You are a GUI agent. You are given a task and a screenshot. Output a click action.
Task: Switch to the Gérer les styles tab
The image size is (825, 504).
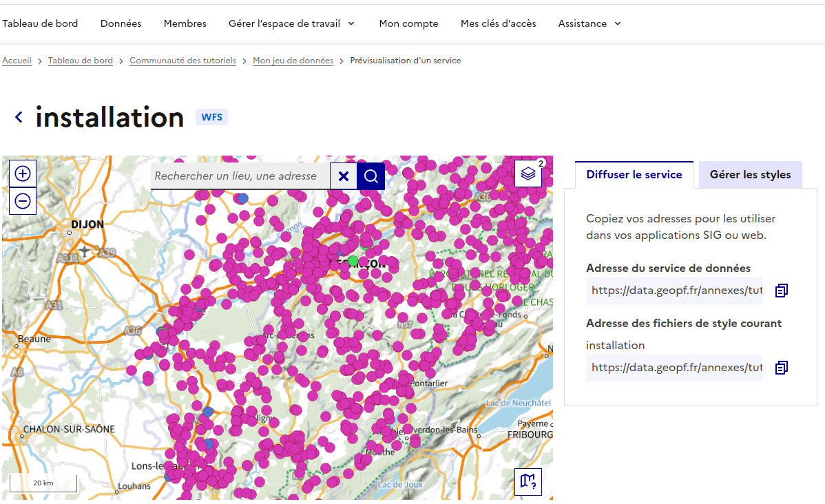tap(750, 174)
